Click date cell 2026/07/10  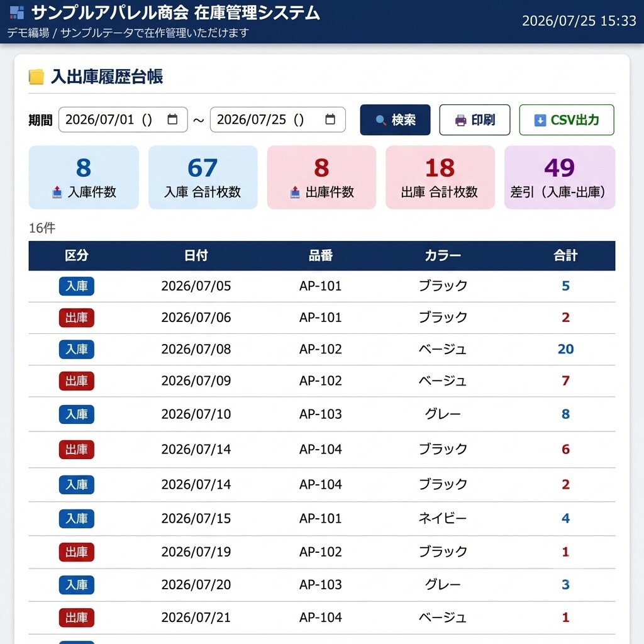[196, 414]
